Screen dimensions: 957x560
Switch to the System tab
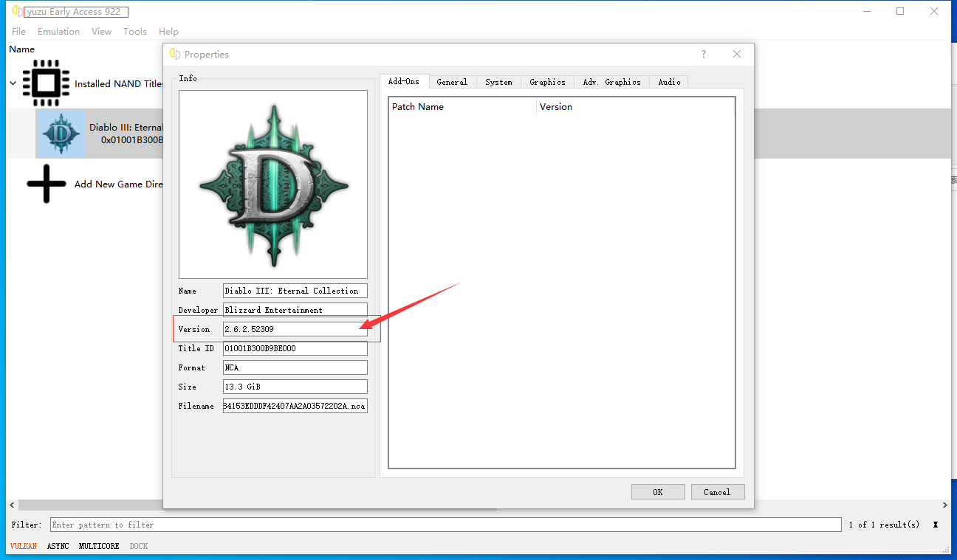click(498, 82)
